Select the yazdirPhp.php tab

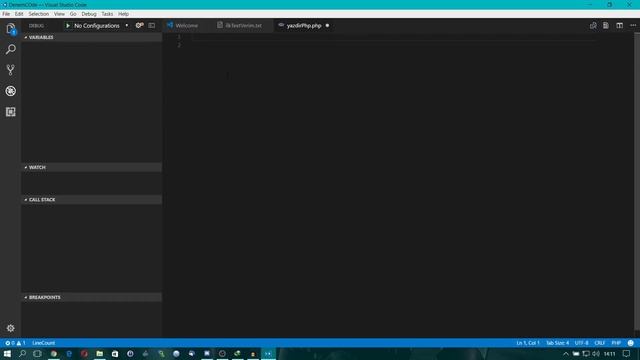coord(304,25)
